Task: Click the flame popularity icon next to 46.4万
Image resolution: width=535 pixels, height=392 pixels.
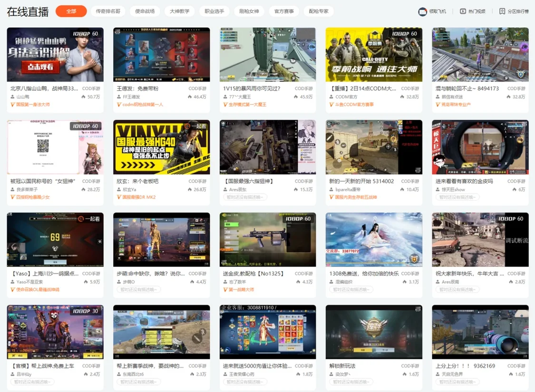Action: [190, 97]
